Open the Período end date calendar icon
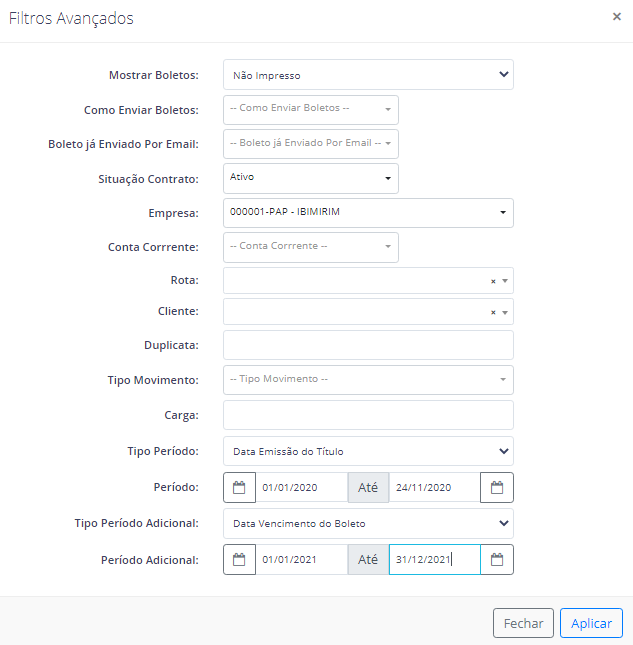 (497, 487)
